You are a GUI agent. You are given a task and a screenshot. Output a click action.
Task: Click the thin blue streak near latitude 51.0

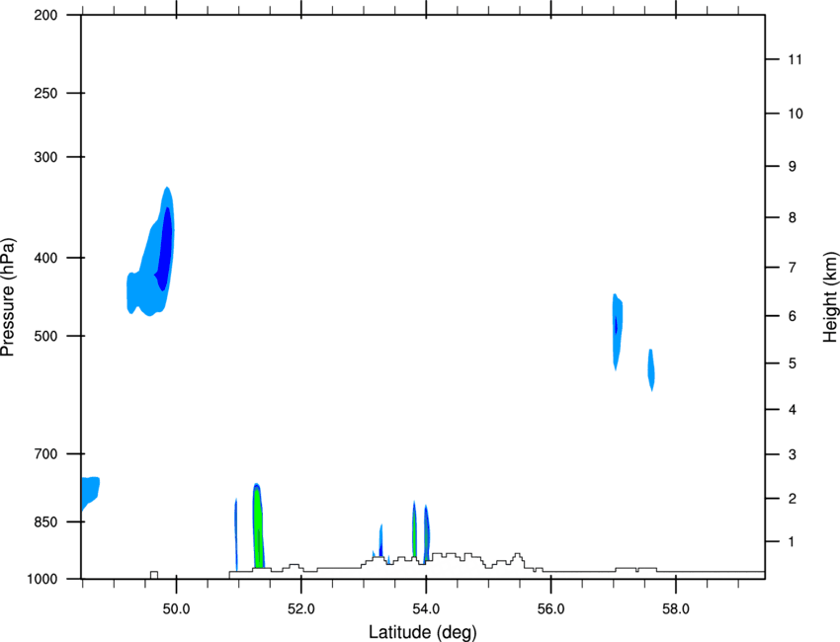(x=236, y=534)
